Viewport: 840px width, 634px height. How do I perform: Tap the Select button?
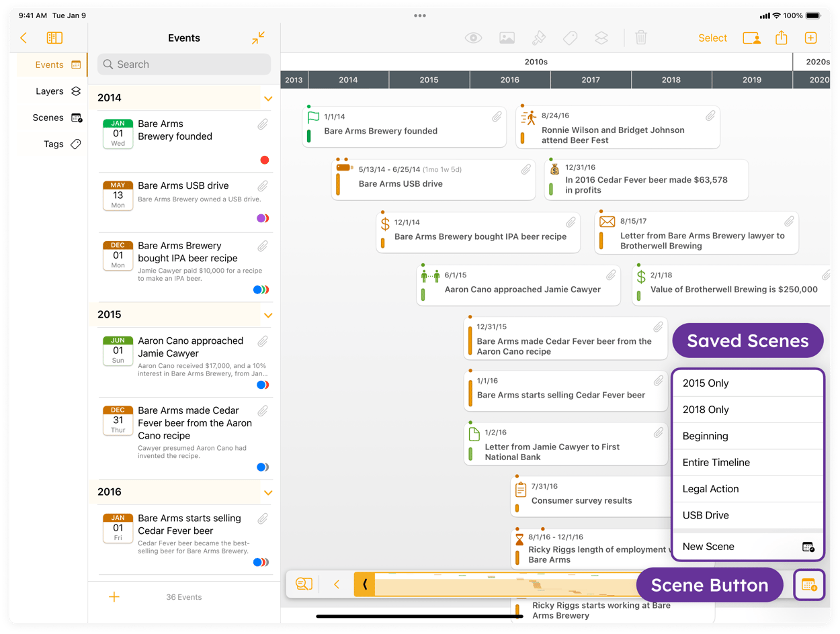point(712,38)
